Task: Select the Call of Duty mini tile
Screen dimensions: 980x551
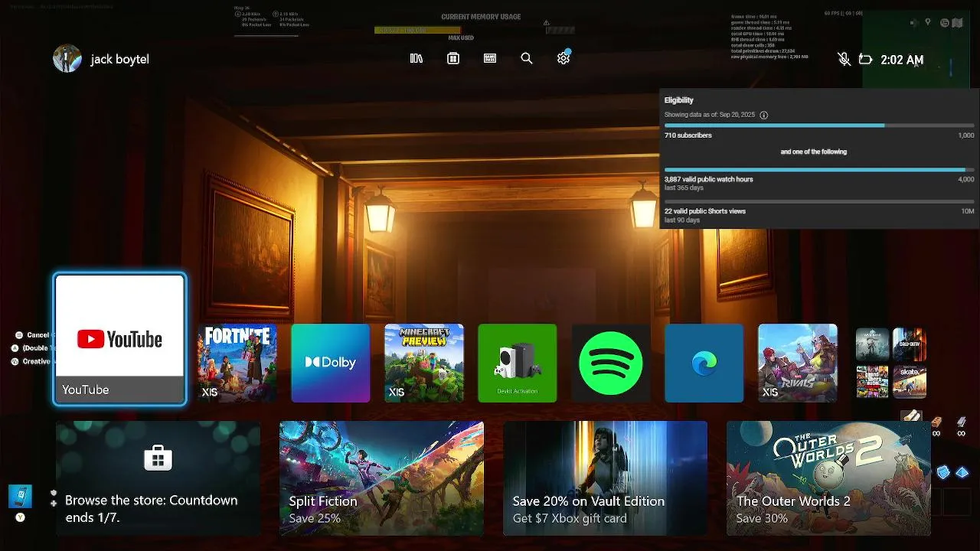Action: (910, 344)
